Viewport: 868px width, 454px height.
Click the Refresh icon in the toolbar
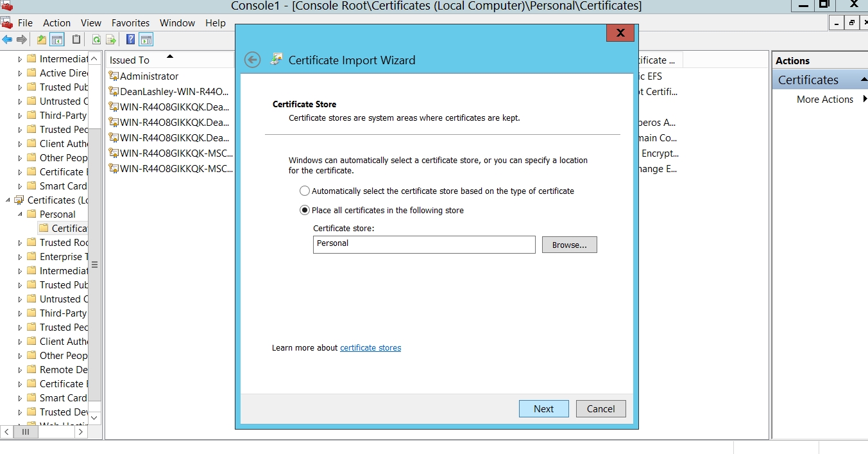pos(96,40)
